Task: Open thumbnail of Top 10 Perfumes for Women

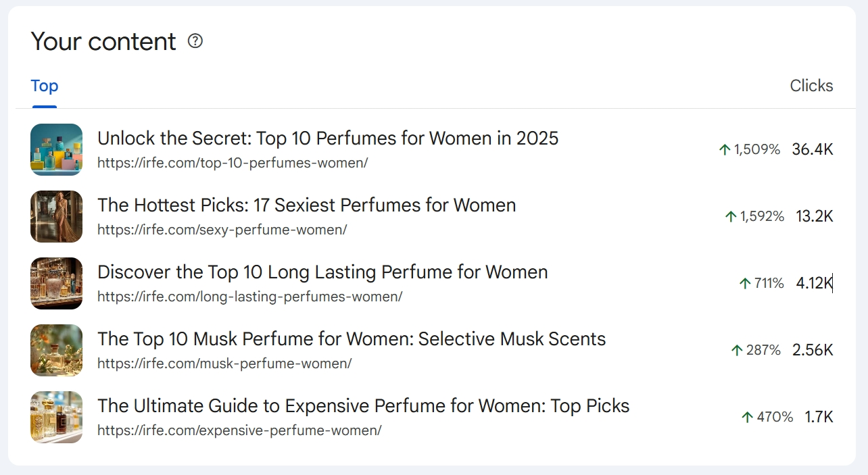Action: click(57, 149)
